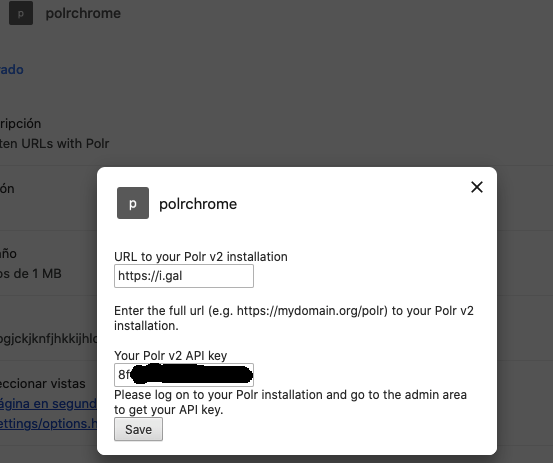Click the polrchrome icon in the dialog header
This screenshot has width=553, height=463.
[133, 203]
